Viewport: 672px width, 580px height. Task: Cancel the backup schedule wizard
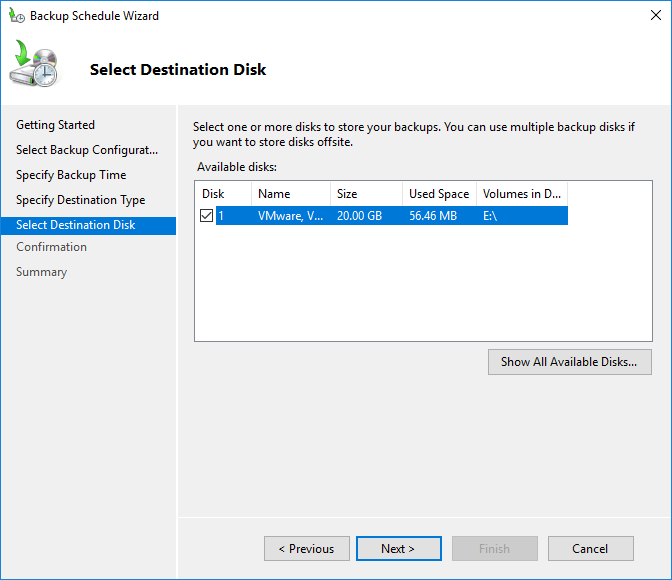(591, 548)
